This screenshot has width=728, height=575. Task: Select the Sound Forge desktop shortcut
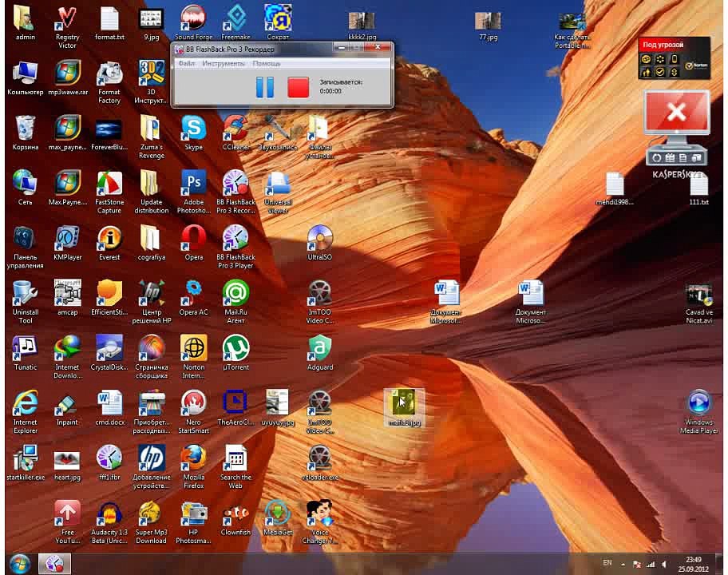pos(194,22)
